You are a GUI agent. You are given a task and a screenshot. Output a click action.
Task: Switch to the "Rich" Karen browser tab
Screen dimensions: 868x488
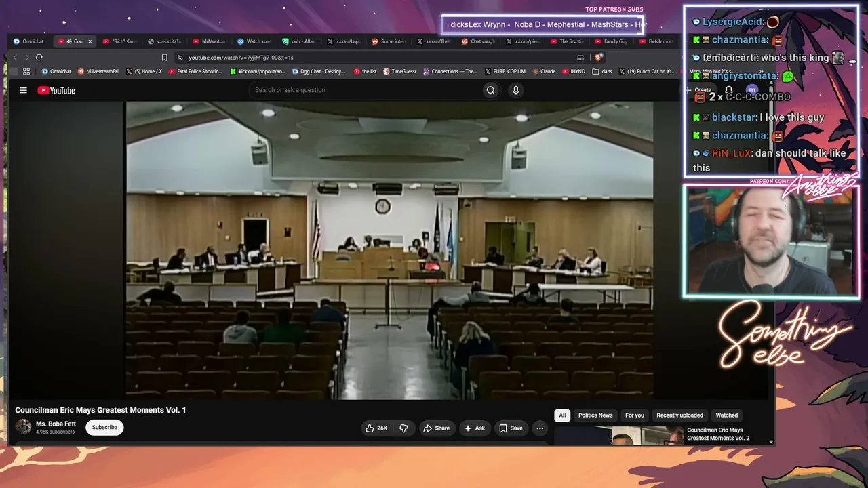pyautogui.click(x=119, y=41)
